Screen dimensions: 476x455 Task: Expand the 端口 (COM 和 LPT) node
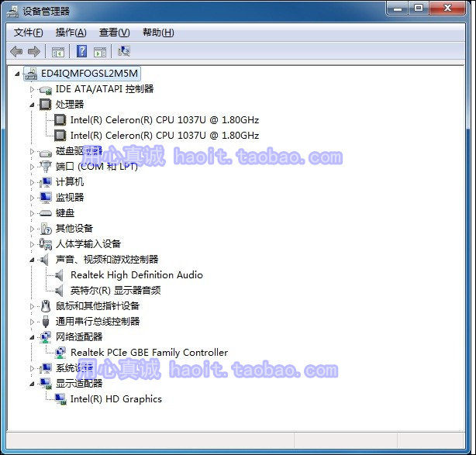click(32, 167)
